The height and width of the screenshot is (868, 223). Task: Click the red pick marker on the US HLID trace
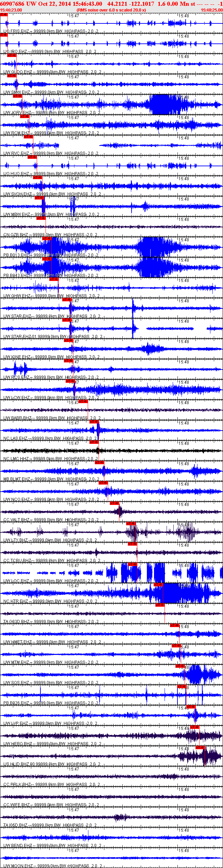coord(200,748)
